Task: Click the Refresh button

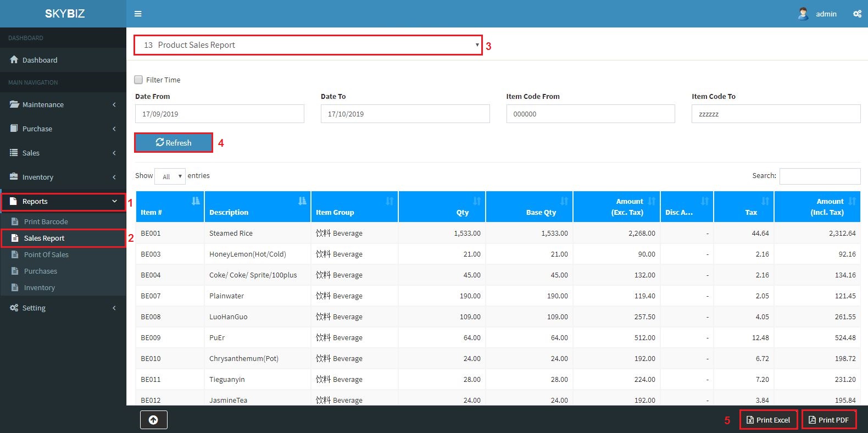Action: pos(174,142)
